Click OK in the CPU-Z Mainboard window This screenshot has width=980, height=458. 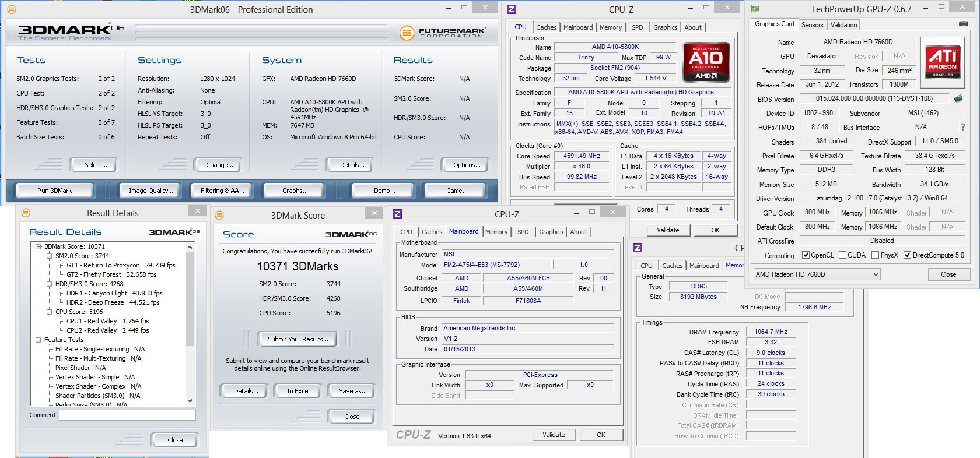coord(601,435)
